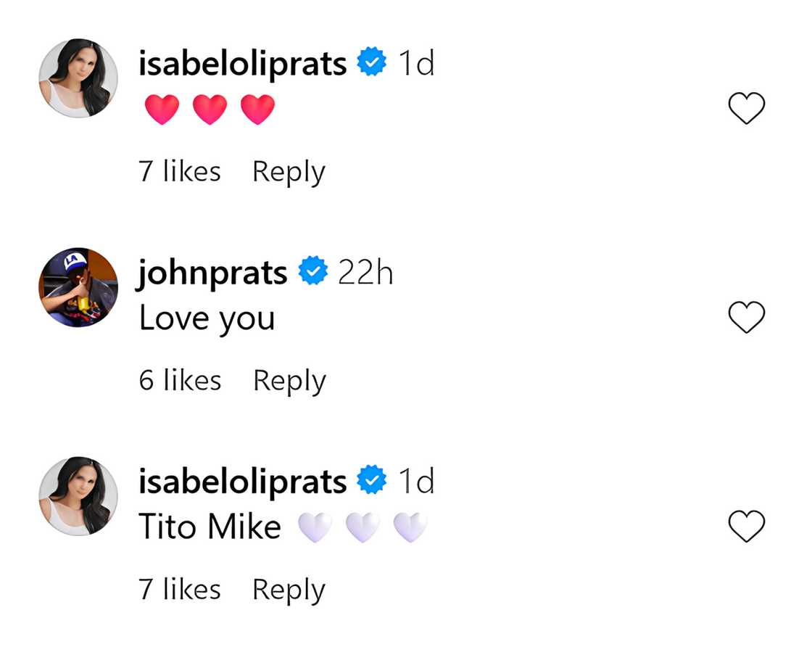Visit isabeloliprats username above the red hearts
The image size is (812, 647).
click(x=242, y=64)
